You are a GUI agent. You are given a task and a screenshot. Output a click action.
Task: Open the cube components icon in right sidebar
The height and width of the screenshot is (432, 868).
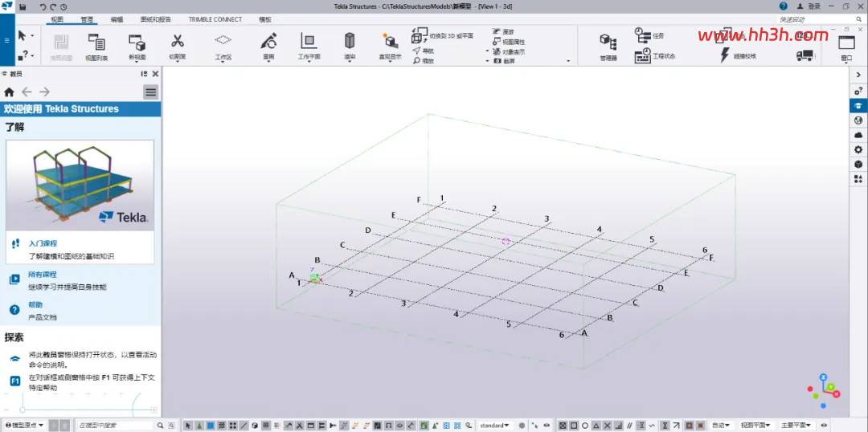point(858,165)
